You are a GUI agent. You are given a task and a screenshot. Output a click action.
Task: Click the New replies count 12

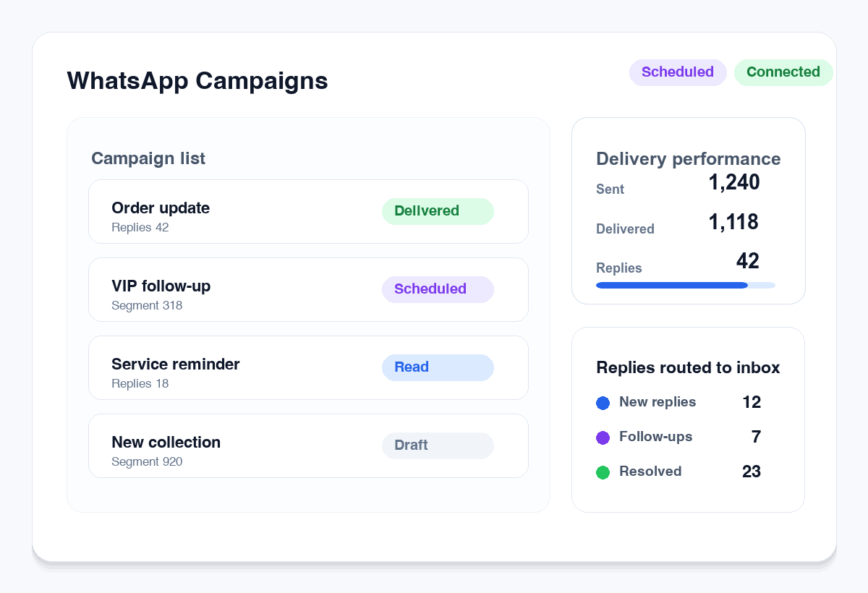[x=752, y=403]
